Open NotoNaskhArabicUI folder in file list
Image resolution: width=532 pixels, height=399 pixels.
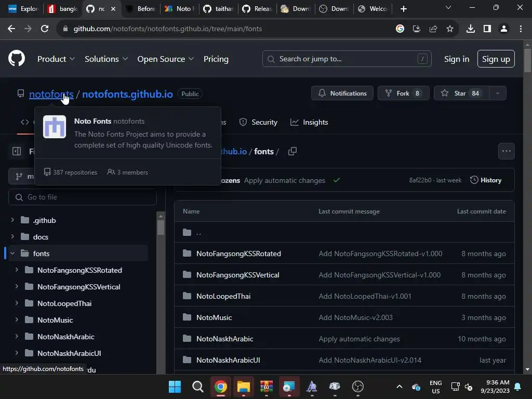pos(228,360)
